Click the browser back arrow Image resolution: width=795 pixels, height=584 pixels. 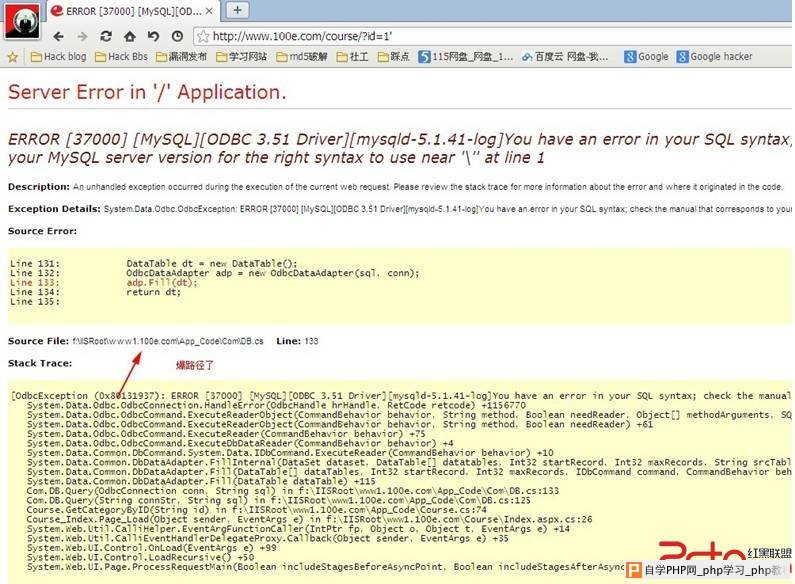(x=58, y=36)
